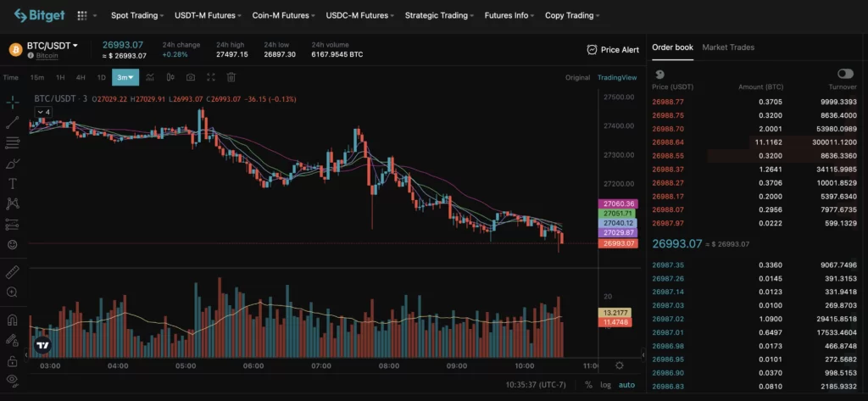
Task: Select the 1H timeframe
Action: (60, 77)
